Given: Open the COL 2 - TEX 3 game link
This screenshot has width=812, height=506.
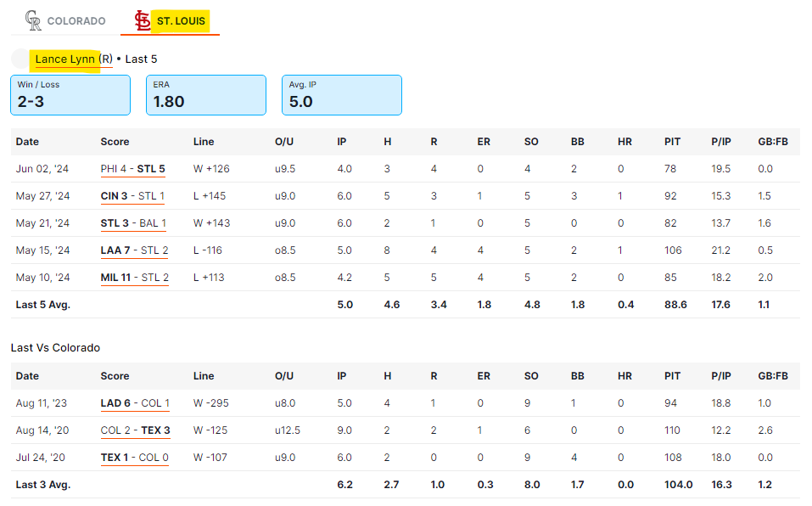Looking at the screenshot, I should coord(135,430).
